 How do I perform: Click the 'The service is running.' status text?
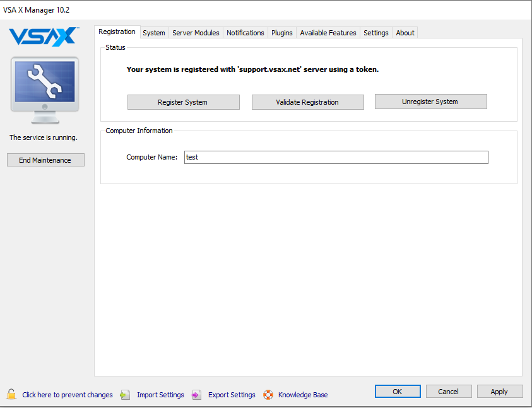click(x=44, y=137)
